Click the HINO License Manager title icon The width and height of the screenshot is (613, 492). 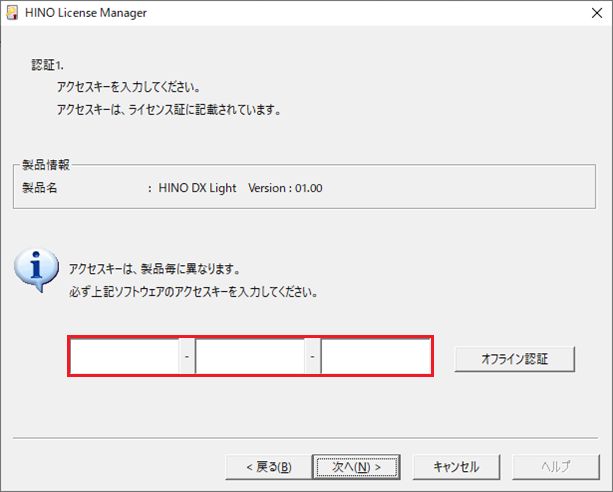[x=12, y=13]
